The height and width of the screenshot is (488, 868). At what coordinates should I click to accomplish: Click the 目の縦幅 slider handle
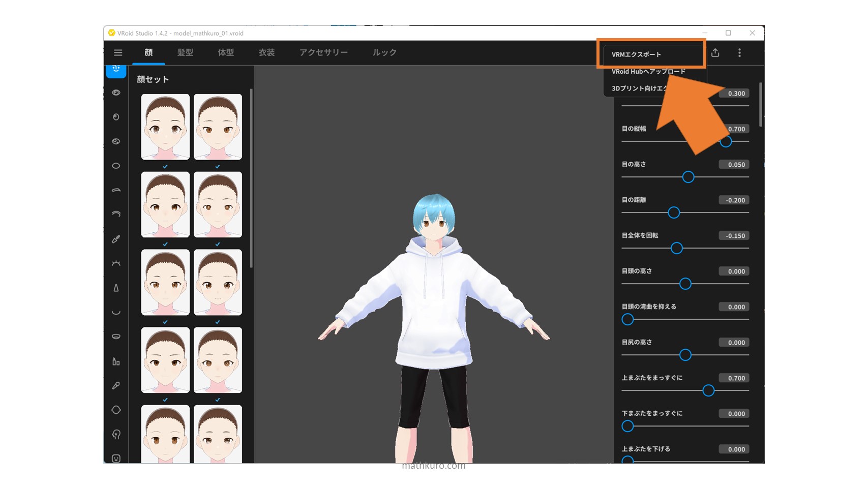click(x=726, y=141)
